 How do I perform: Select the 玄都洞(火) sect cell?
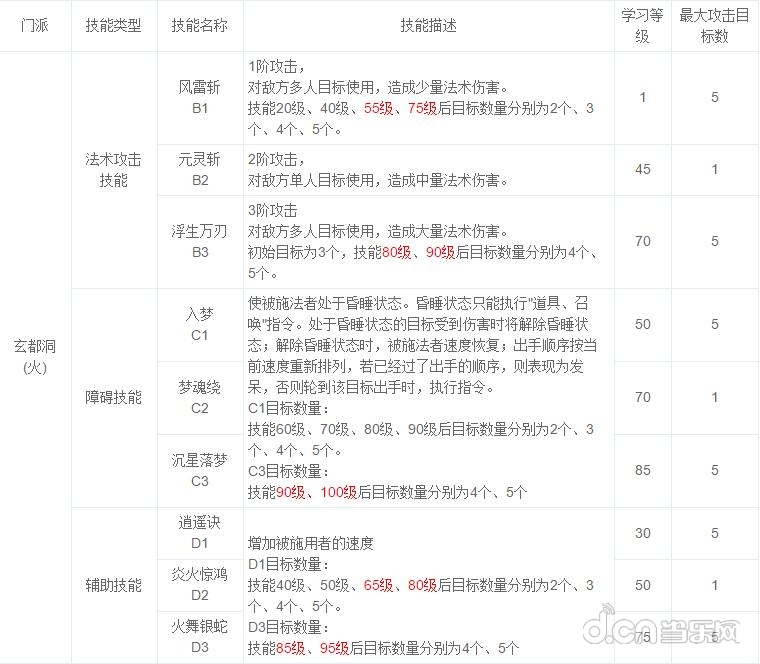[36, 358]
